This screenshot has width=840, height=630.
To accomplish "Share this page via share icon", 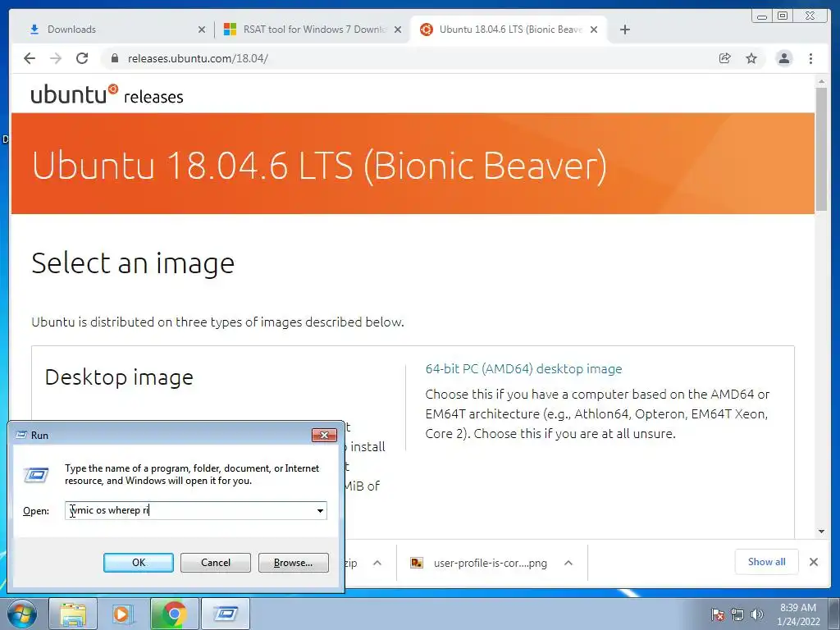I will click(725, 58).
